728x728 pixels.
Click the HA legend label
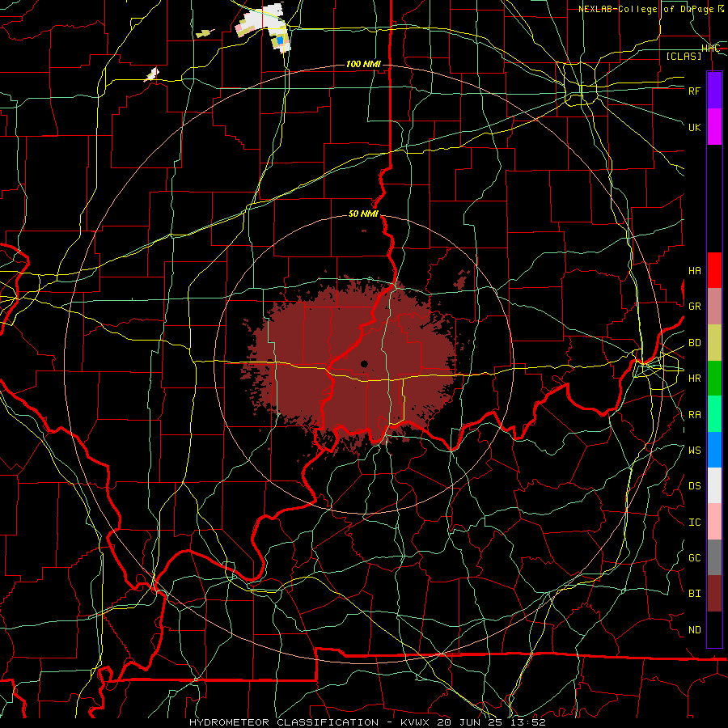tap(694, 271)
